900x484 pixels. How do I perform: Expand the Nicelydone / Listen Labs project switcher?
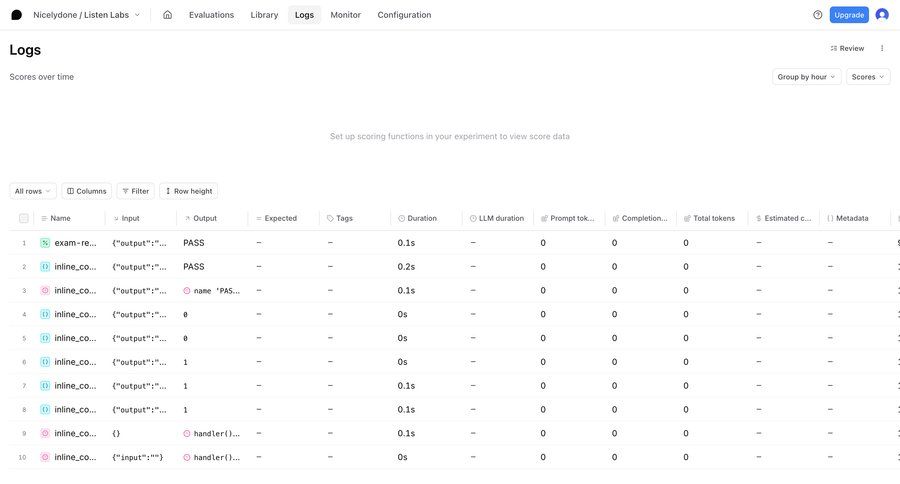(x=87, y=15)
